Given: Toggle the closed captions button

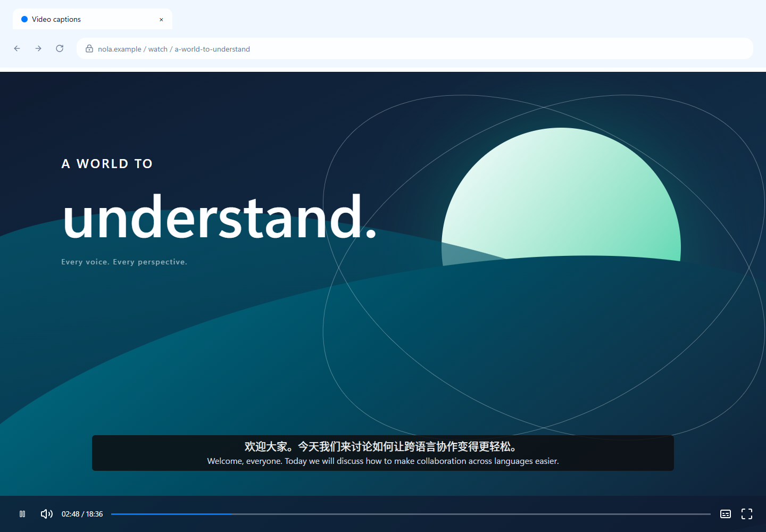Looking at the screenshot, I should pos(726,514).
